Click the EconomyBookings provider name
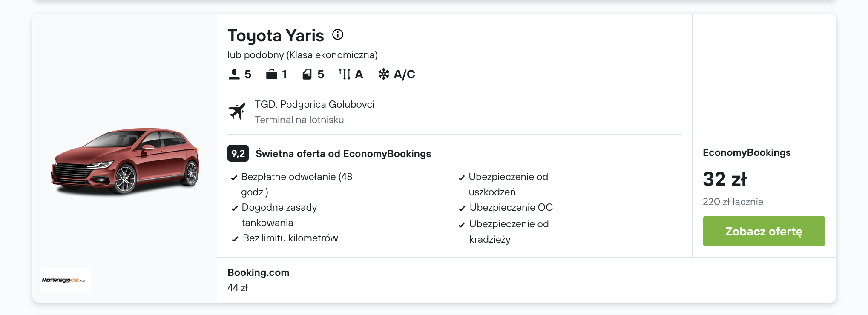The image size is (868, 315). click(747, 152)
